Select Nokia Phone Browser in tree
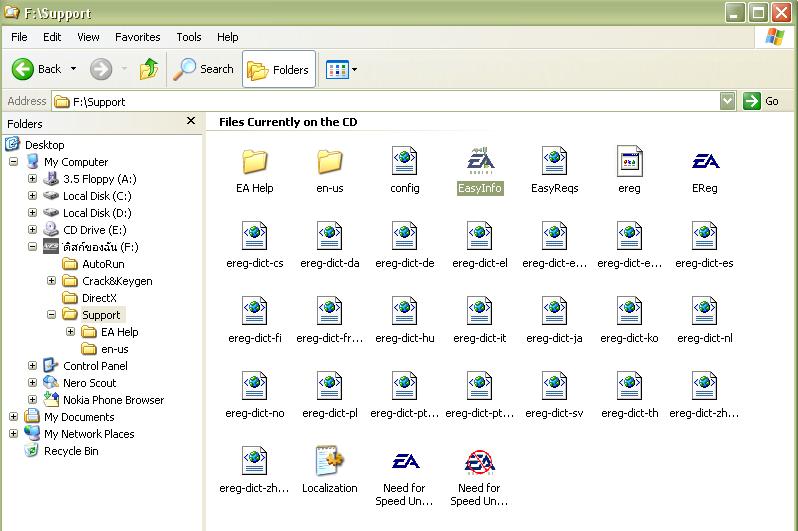 [113, 400]
